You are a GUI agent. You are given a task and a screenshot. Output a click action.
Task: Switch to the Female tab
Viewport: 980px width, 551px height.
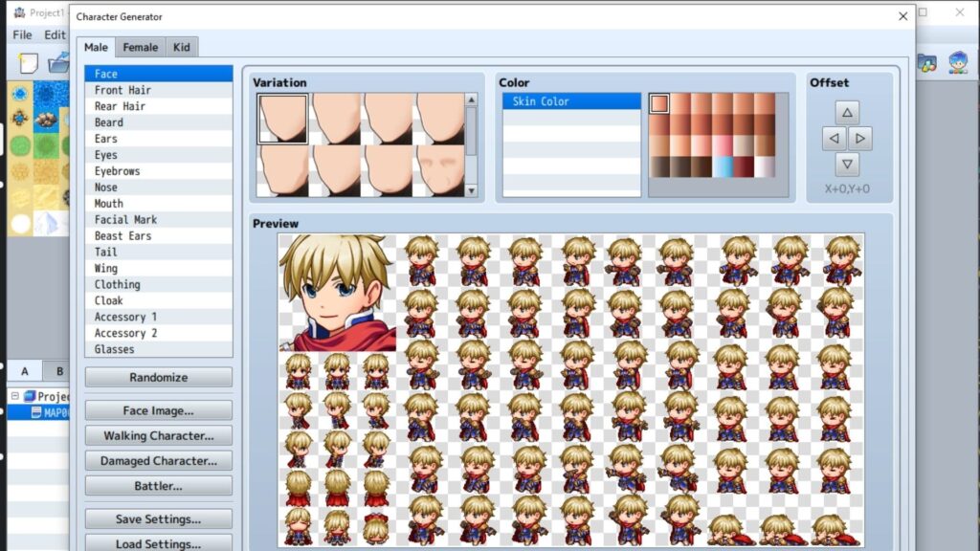tap(140, 47)
